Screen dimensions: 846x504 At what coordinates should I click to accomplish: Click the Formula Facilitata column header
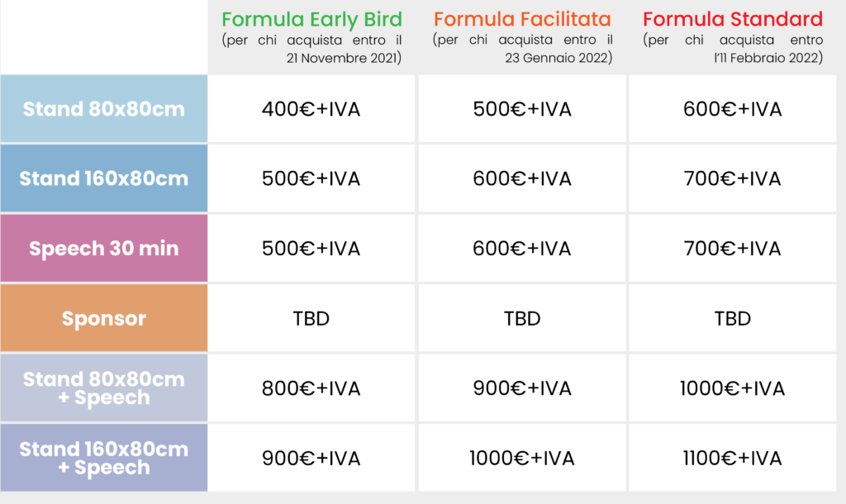(522, 19)
